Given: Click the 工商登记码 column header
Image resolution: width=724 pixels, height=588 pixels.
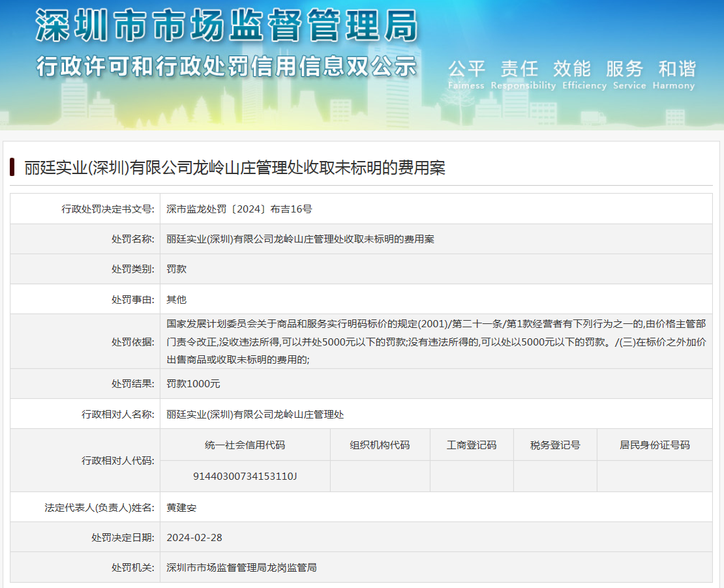Looking at the screenshot, I should pyautogui.click(x=472, y=445).
